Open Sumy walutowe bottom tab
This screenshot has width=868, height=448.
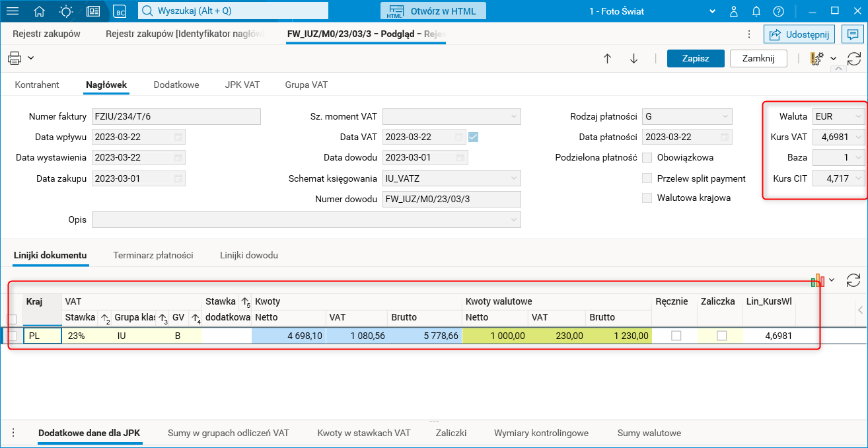[x=649, y=433]
